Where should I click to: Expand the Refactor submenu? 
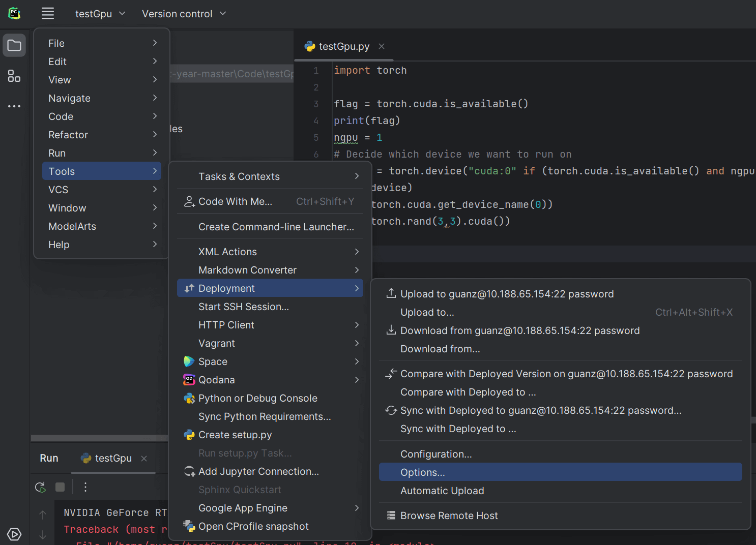102,135
